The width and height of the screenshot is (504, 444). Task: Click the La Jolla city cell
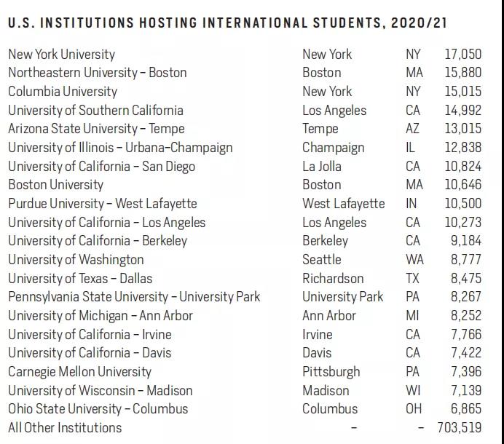pyautogui.click(x=322, y=167)
